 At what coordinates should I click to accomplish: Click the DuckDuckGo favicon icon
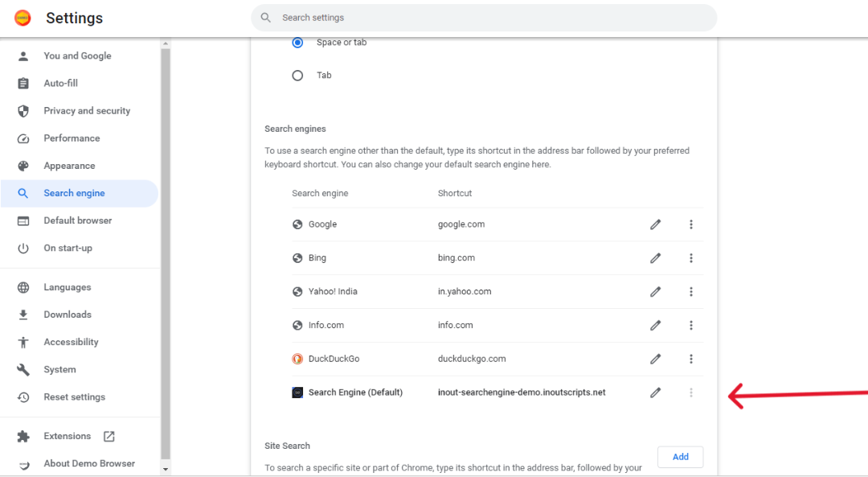tap(297, 359)
